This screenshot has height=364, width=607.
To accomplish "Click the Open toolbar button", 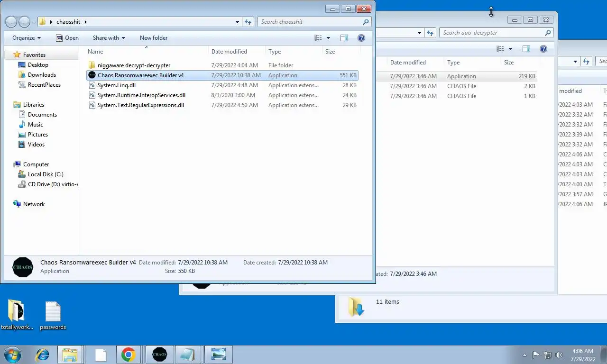I will (67, 38).
